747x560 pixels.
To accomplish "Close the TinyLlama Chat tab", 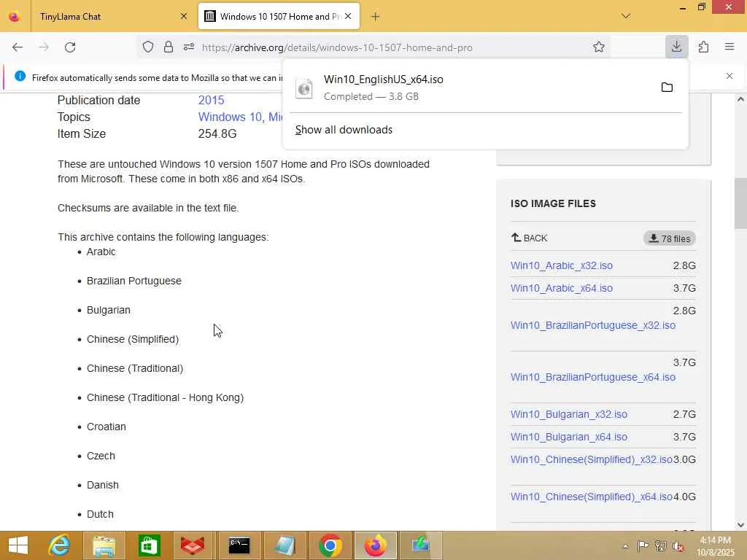I will tap(184, 17).
